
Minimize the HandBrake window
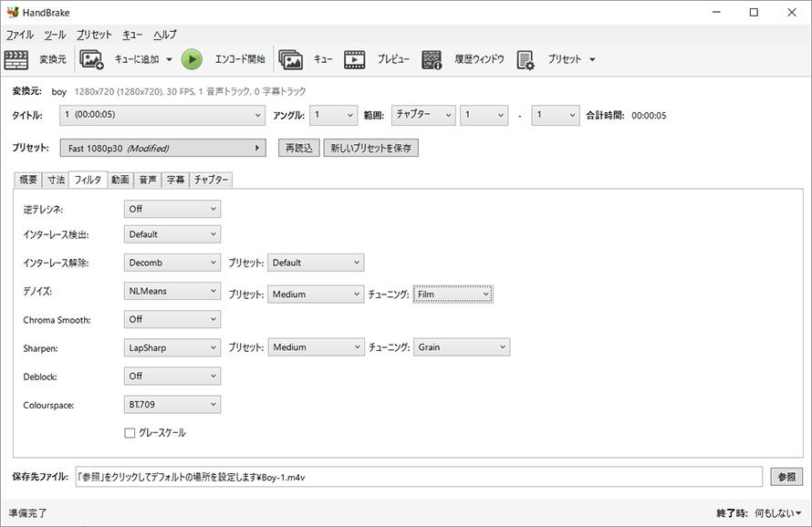[716, 12]
